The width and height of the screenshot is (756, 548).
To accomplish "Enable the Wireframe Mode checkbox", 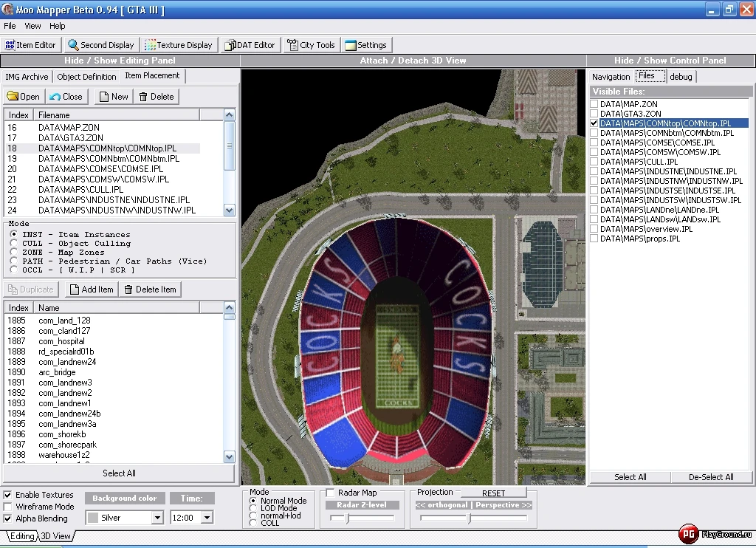I will click(x=7, y=507).
